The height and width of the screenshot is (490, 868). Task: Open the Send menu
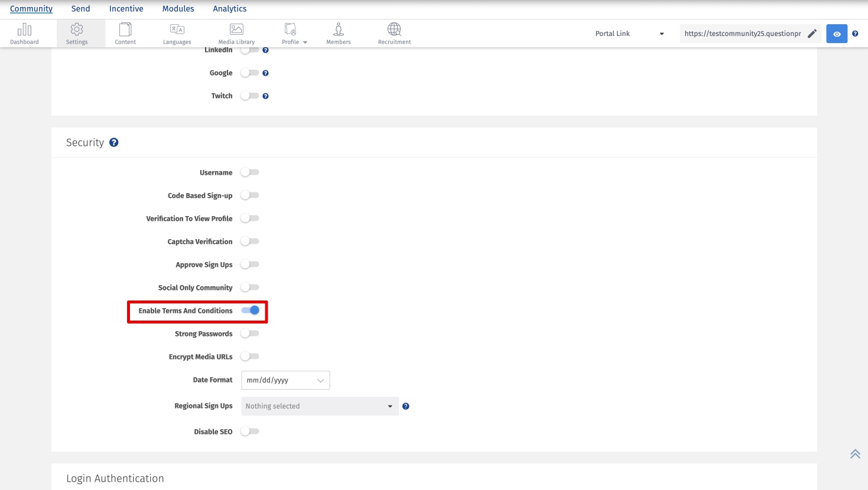[x=81, y=9]
